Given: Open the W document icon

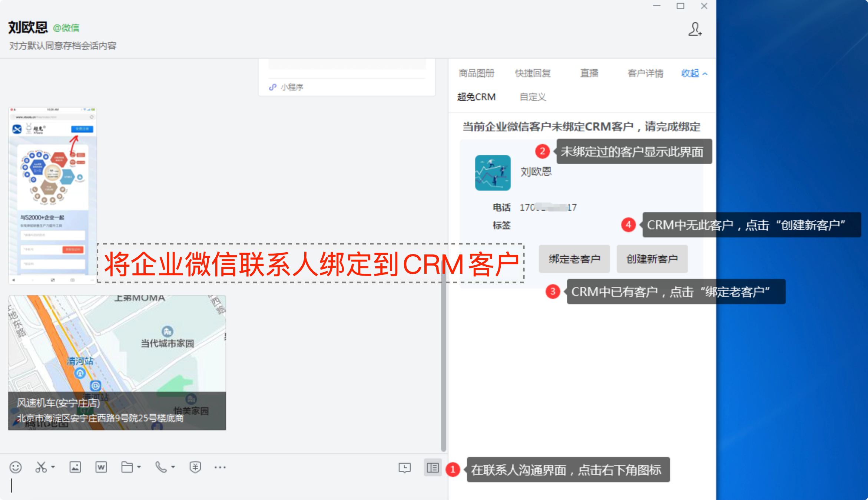Looking at the screenshot, I should point(101,467).
